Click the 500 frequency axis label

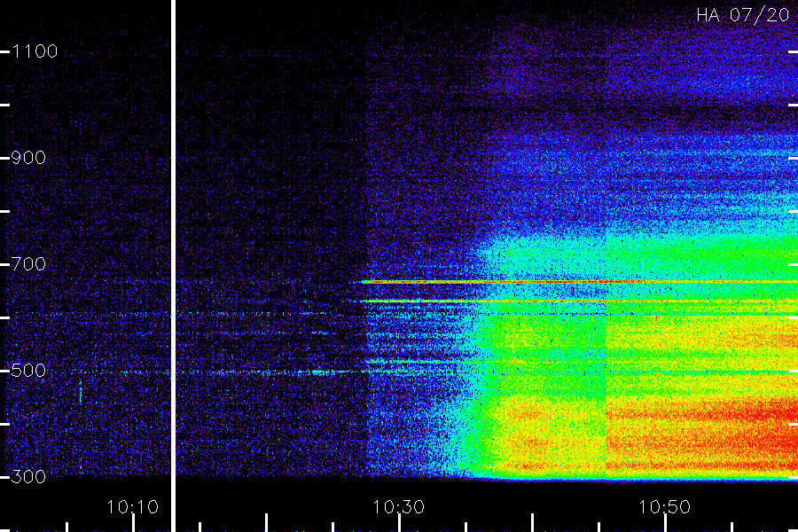point(28,370)
